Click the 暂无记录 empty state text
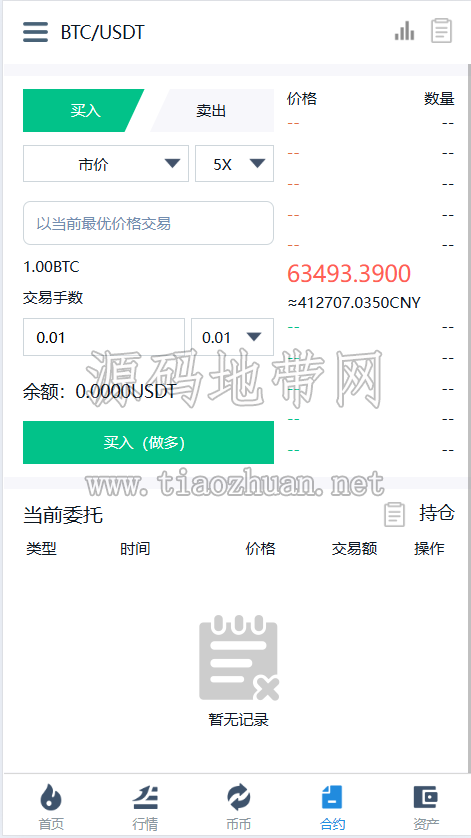This screenshot has height=838, width=471. click(x=238, y=720)
